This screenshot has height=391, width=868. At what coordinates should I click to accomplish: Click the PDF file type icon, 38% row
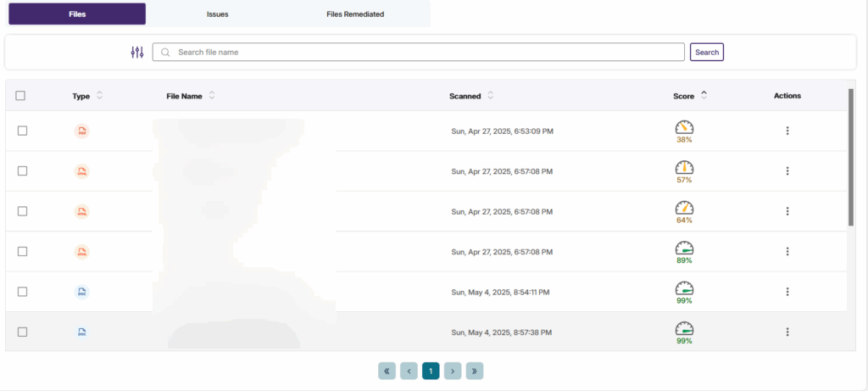click(82, 131)
